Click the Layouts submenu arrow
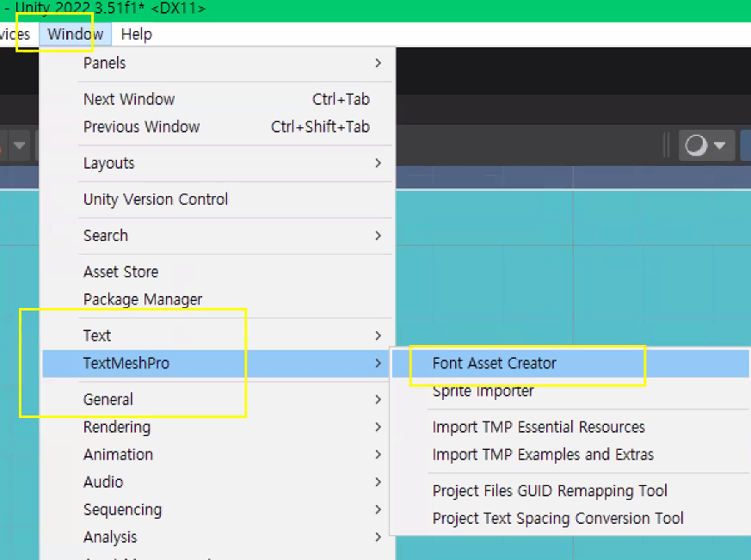 coord(379,163)
